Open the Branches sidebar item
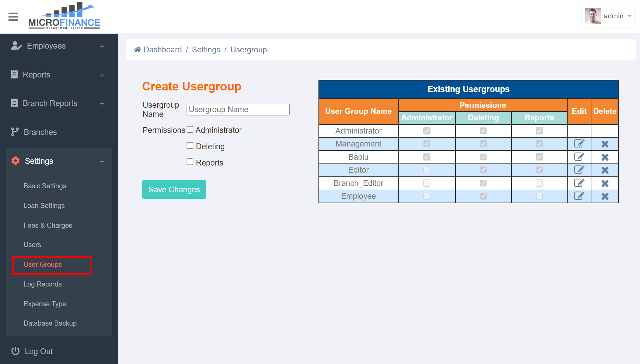Viewport: 640px width, 364px height. click(x=40, y=132)
